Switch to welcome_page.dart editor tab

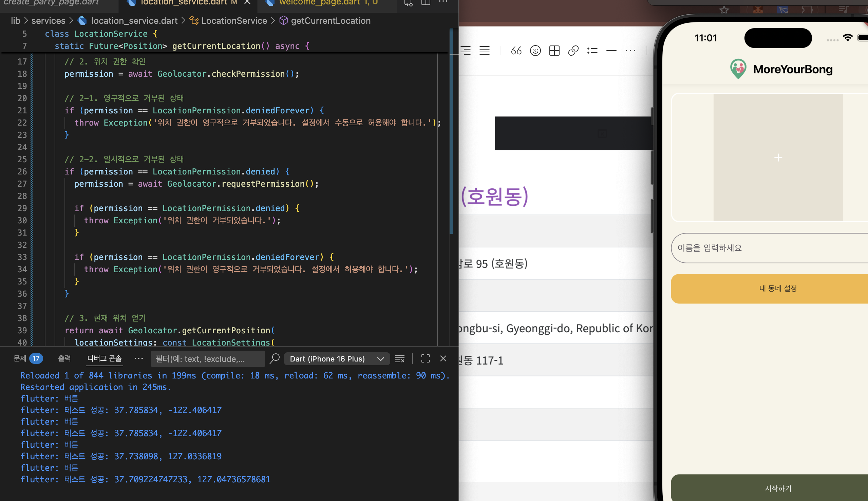tap(323, 3)
